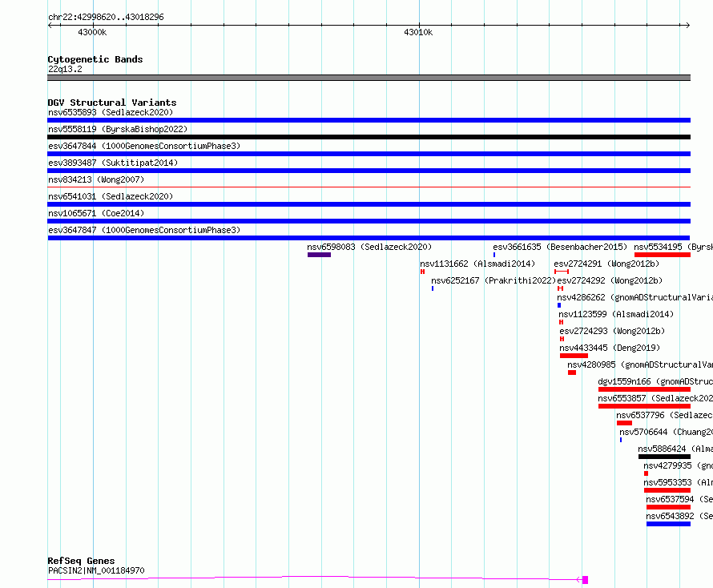The width and height of the screenshot is (713, 588).
Task: Select the red nsv4433445 variant bar
Action: 574,356
